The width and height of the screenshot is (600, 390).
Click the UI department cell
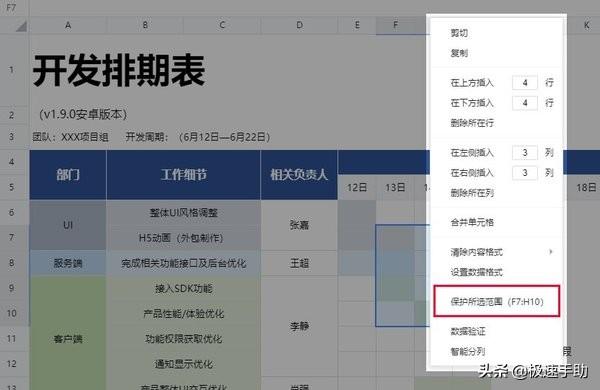68,225
